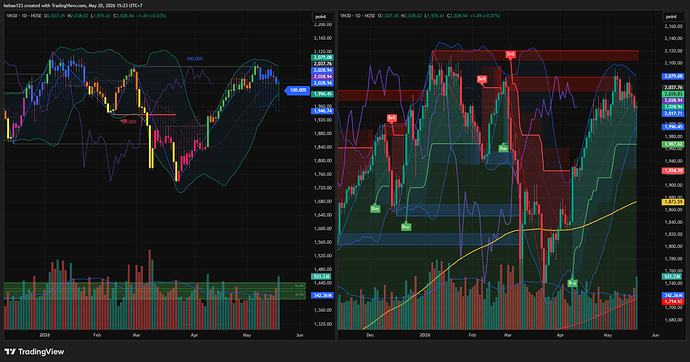Click the 'point' label on the right chart
Viewport: 690px width, 362px height.
671,17
